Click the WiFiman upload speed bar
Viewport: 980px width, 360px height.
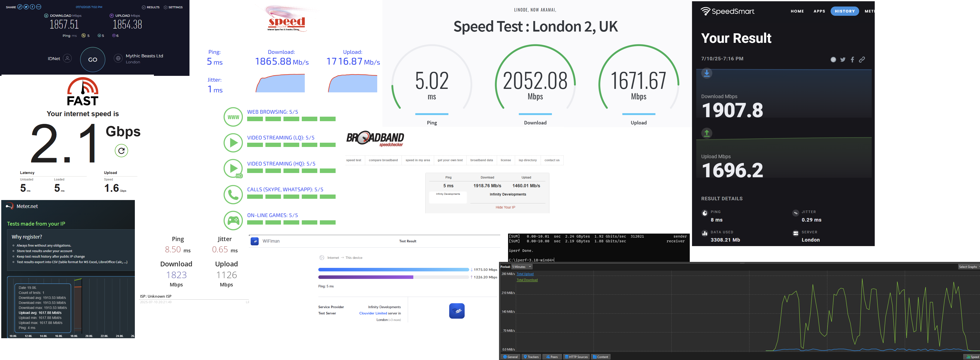(394, 277)
